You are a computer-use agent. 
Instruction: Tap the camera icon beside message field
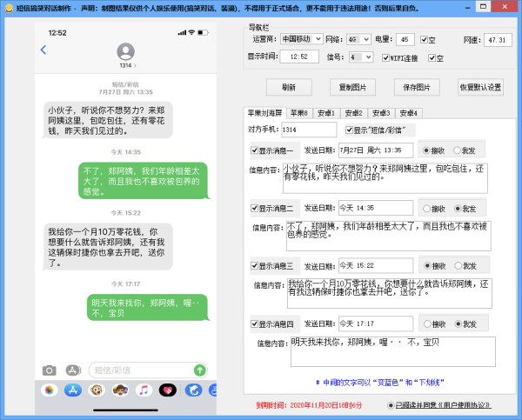[x=50, y=370]
